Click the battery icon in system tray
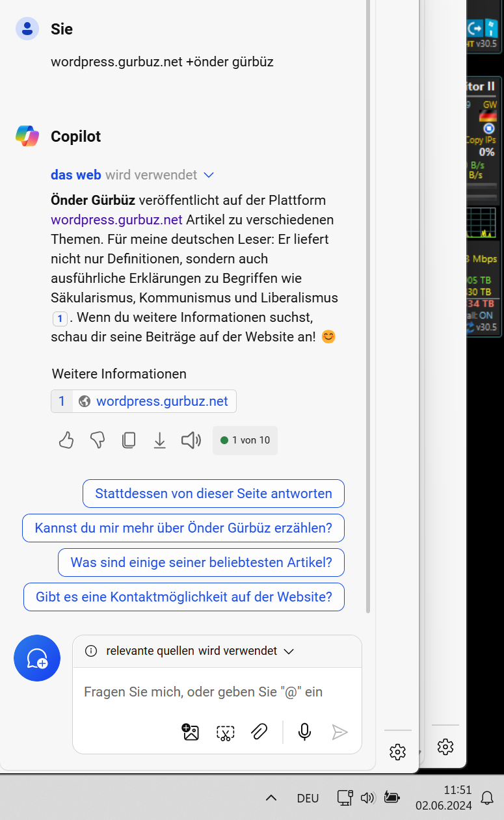Screen dimensions: 504x820 391,797
